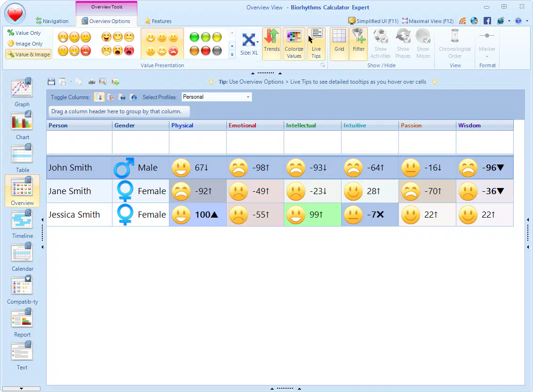
Task: Select the colored traffic-light circles set
Action: 206,44
